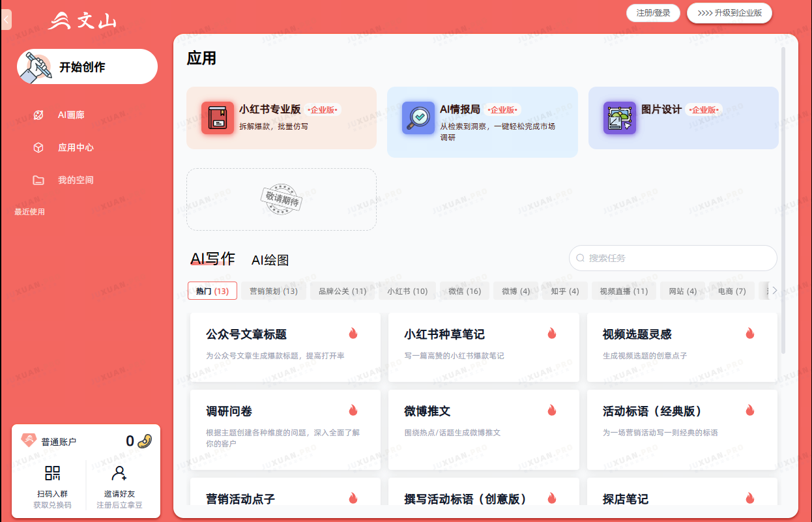The height and width of the screenshot is (522, 812).
Task: Click the 注册/登录 button
Action: click(653, 13)
